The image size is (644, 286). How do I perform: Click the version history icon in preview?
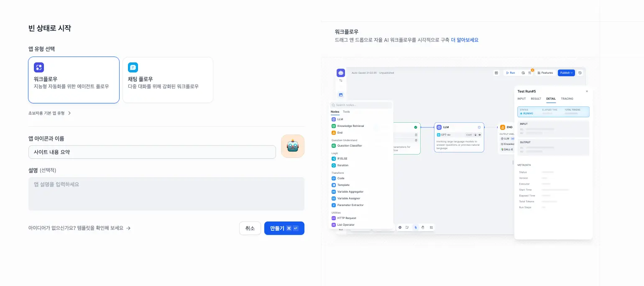580,73
